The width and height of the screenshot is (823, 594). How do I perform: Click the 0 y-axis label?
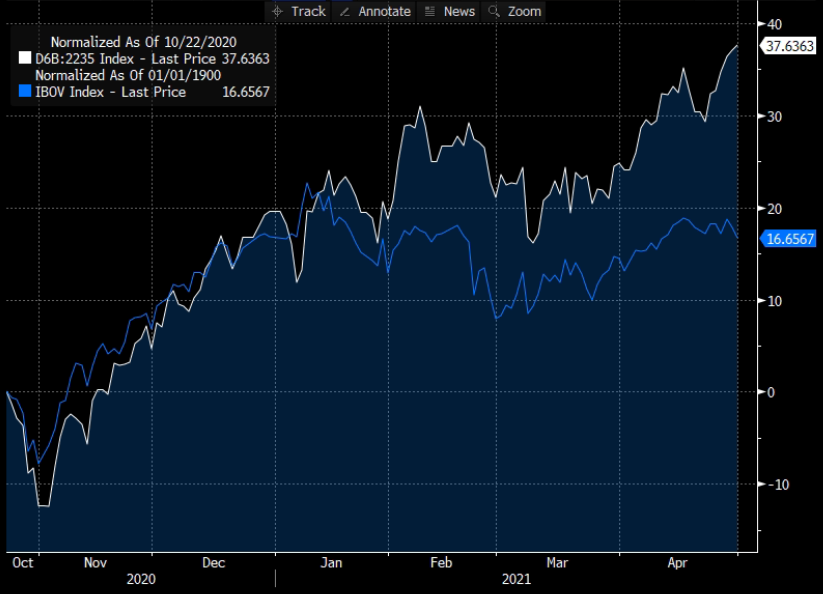pyautogui.click(x=771, y=392)
